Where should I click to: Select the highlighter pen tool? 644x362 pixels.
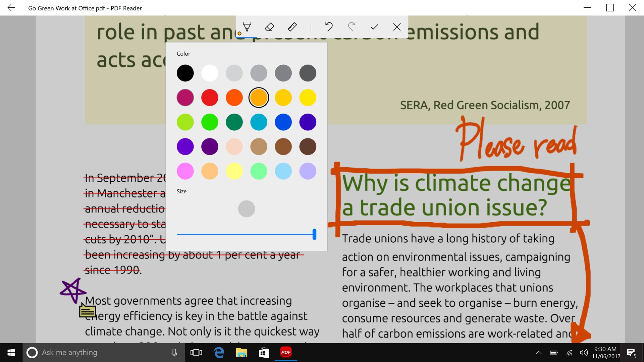tap(247, 27)
